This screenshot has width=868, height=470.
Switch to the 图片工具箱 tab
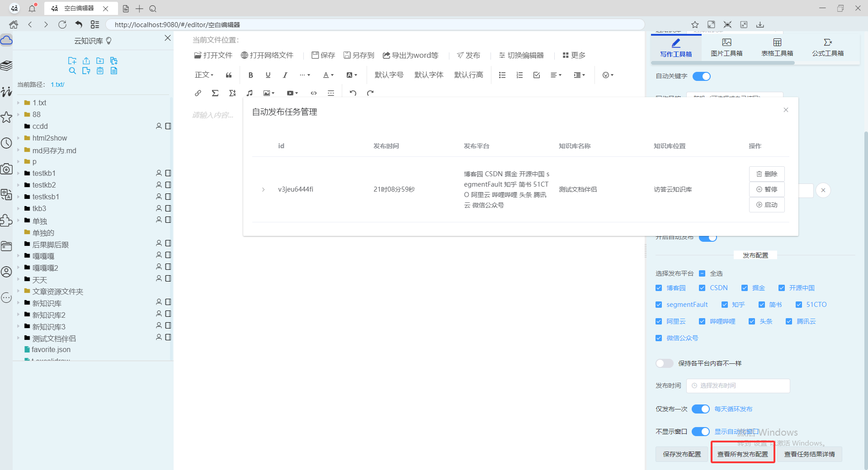[x=726, y=47]
